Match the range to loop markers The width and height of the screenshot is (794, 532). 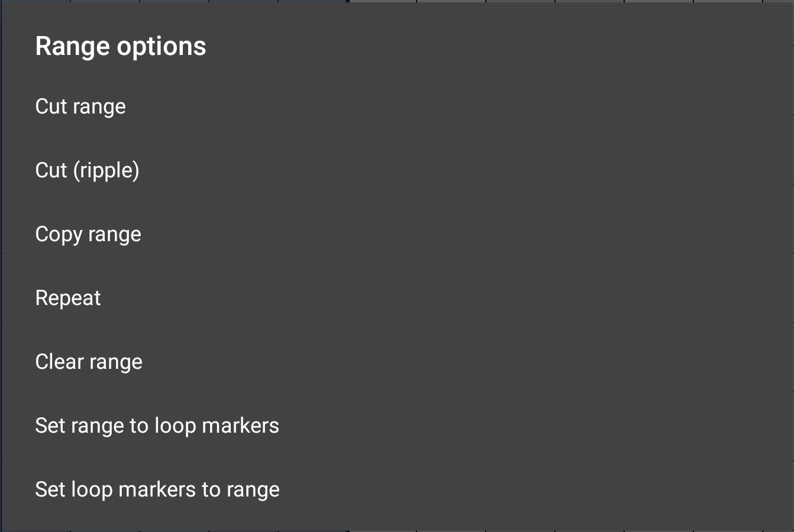click(x=157, y=426)
